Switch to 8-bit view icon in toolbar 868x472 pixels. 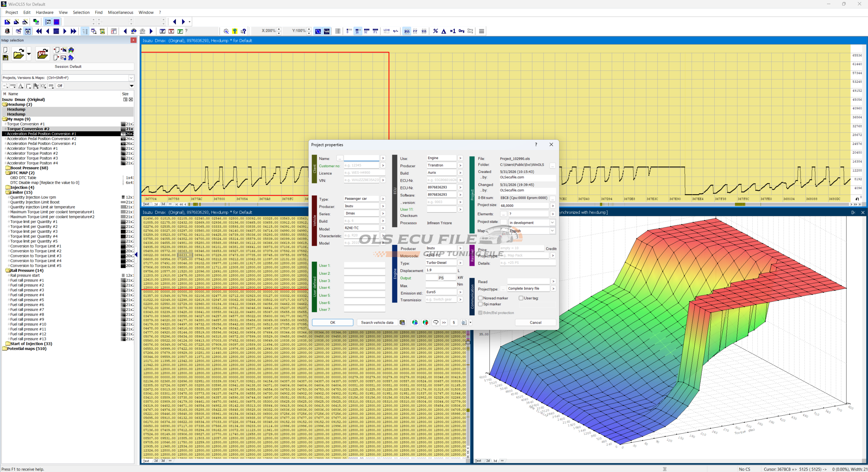point(349,31)
